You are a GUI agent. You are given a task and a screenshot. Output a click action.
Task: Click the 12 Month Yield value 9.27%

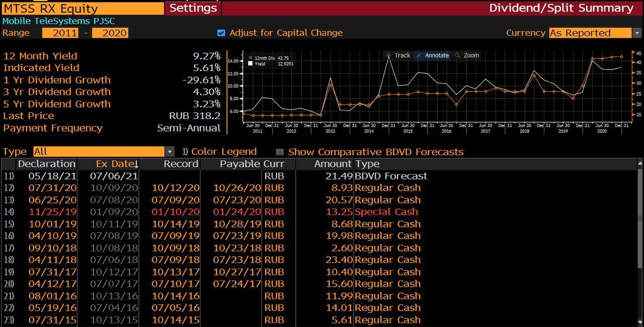click(207, 56)
